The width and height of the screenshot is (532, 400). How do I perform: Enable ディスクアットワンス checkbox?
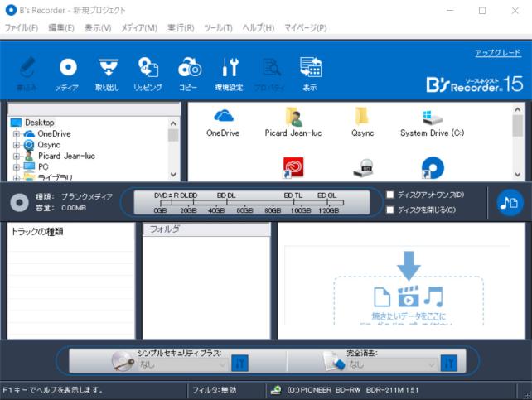tap(390, 195)
